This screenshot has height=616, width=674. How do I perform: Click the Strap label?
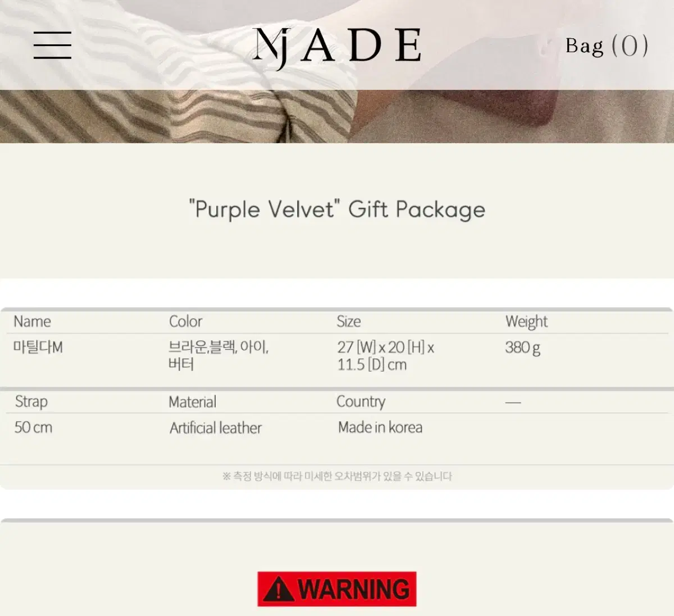pos(31,401)
